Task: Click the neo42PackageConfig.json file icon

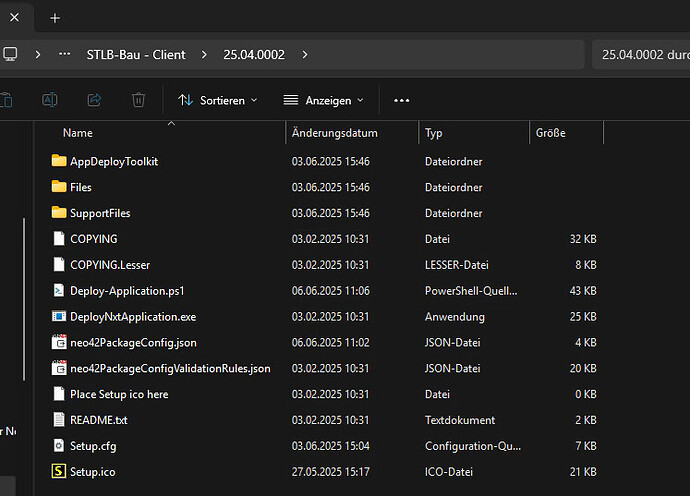Action: pos(59,342)
